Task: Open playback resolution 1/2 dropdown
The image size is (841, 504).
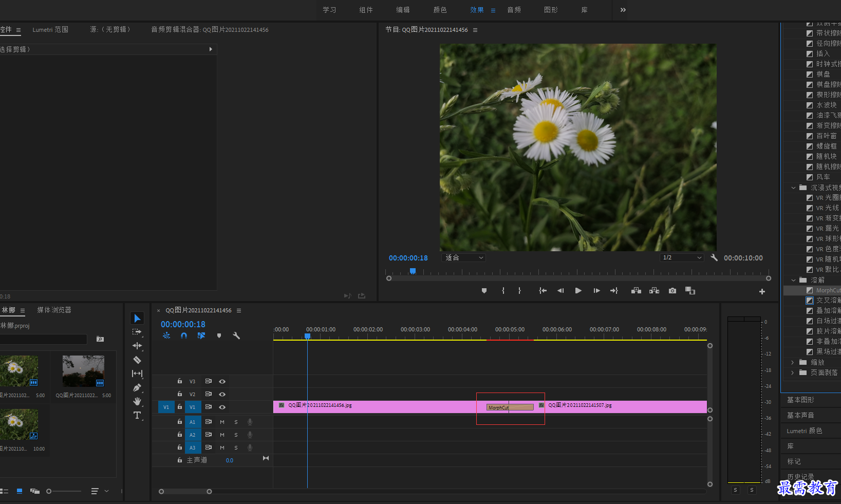Action: pyautogui.click(x=682, y=257)
